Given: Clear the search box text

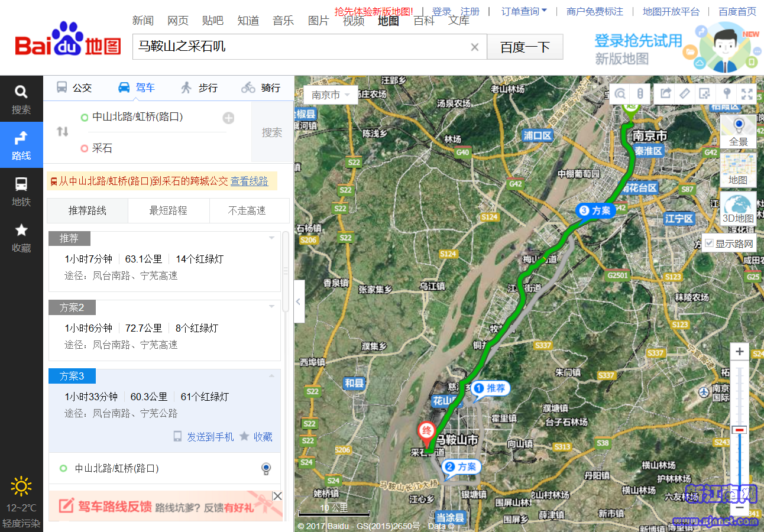Looking at the screenshot, I should tap(474, 47).
